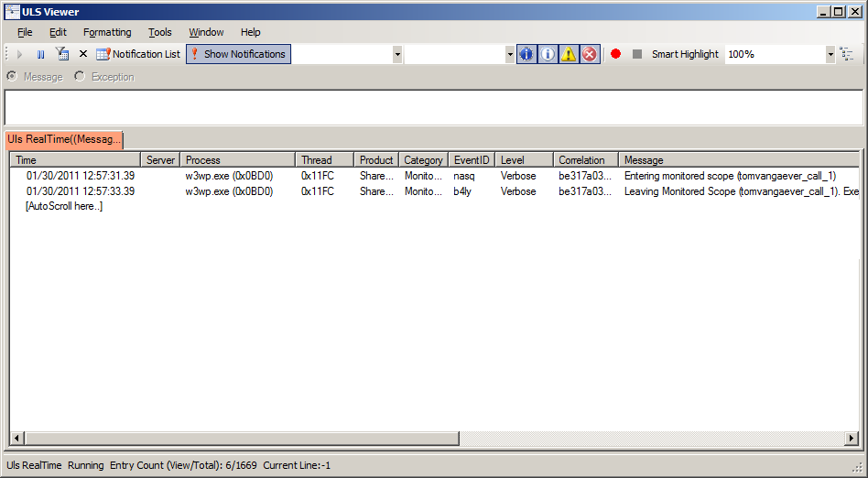Click the status bar grip at window corner
The width and height of the screenshot is (868, 478).
point(858,468)
